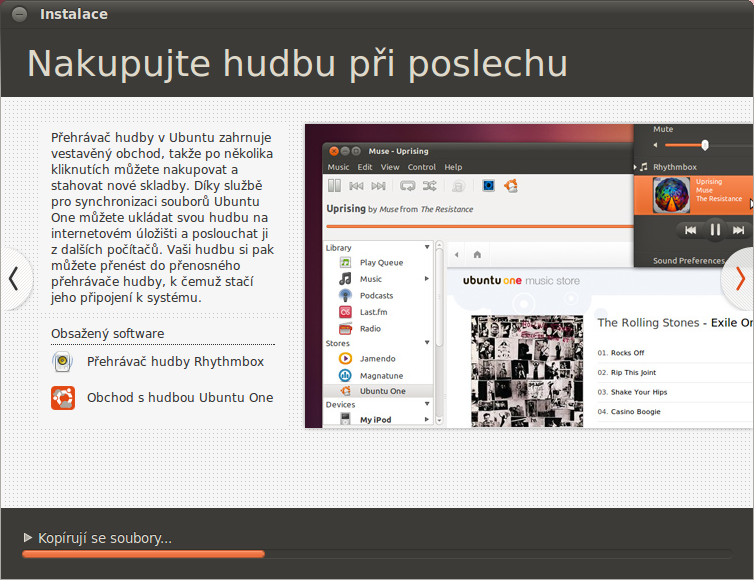Open the Help menu in Rhythmbox

[453, 167]
